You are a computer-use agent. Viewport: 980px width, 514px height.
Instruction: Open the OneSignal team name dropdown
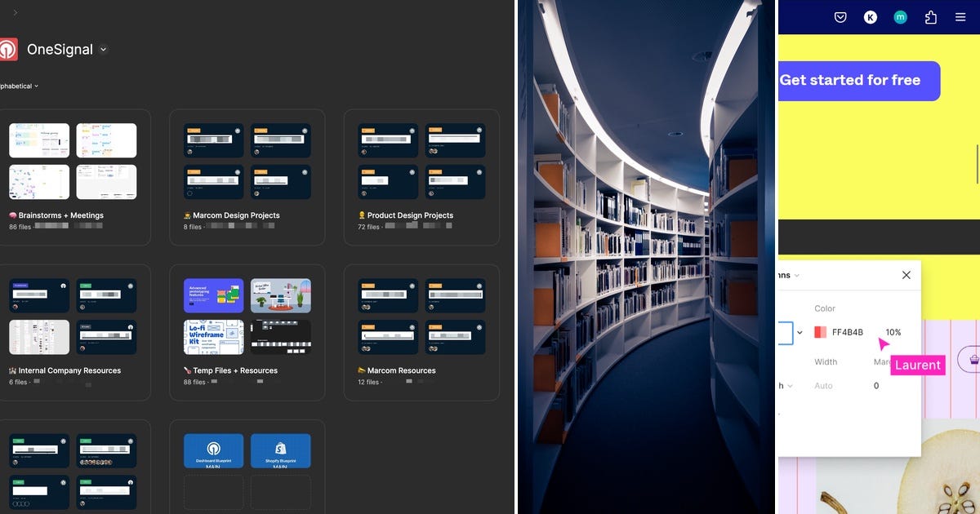coord(103,50)
